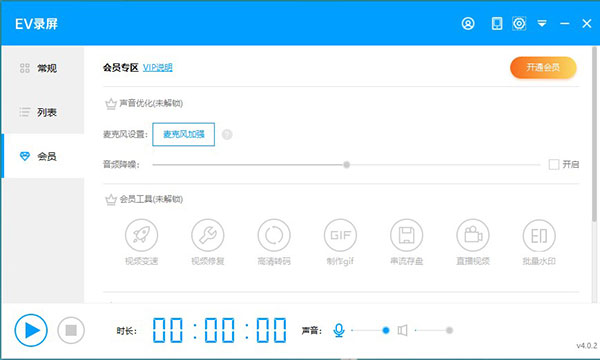600x360 pixels.
Task: Open the 批量水印 tool
Action: (539, 242)
